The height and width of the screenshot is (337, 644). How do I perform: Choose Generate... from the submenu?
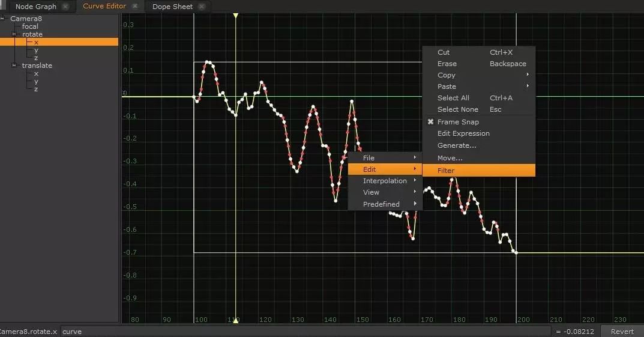click(x=479, y=145)
